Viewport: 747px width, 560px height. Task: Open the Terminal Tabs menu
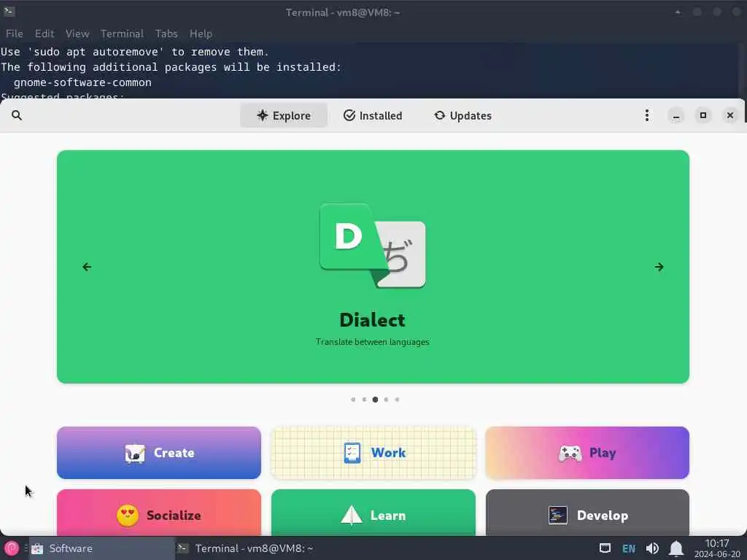166,34
